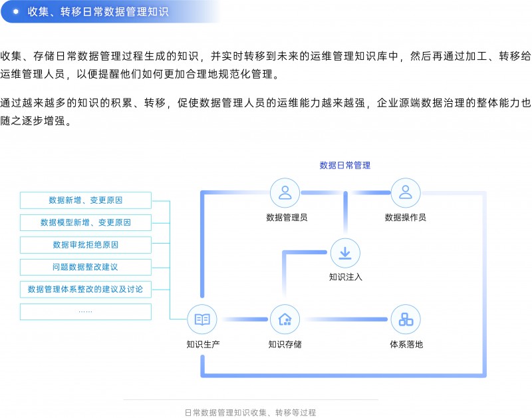Select the 数据模型新增、变更原因 box
The width and height of the screenshot is (532, 418).
tap(86, 222)
